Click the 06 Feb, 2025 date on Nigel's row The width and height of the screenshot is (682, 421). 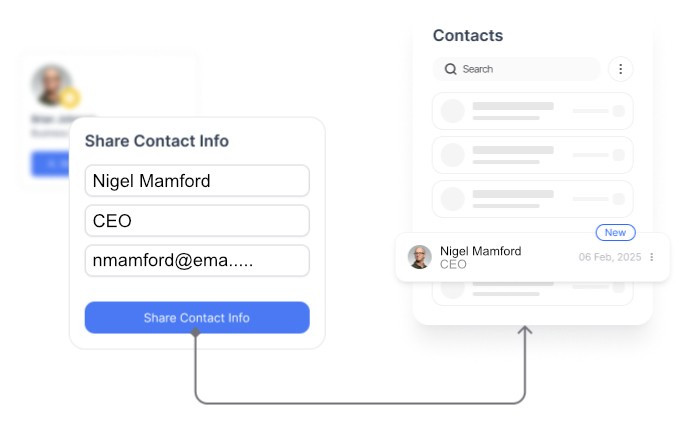pos(609,257)
